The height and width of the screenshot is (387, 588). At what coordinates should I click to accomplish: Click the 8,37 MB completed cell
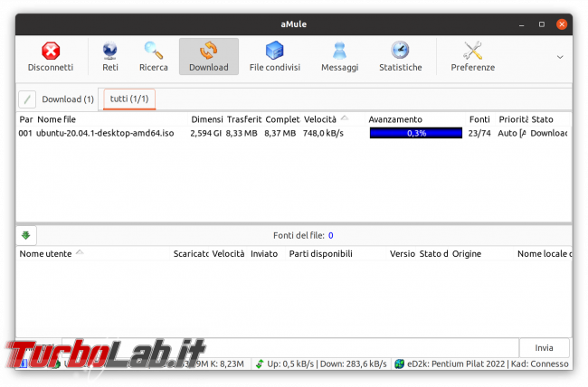click(280, 133)
